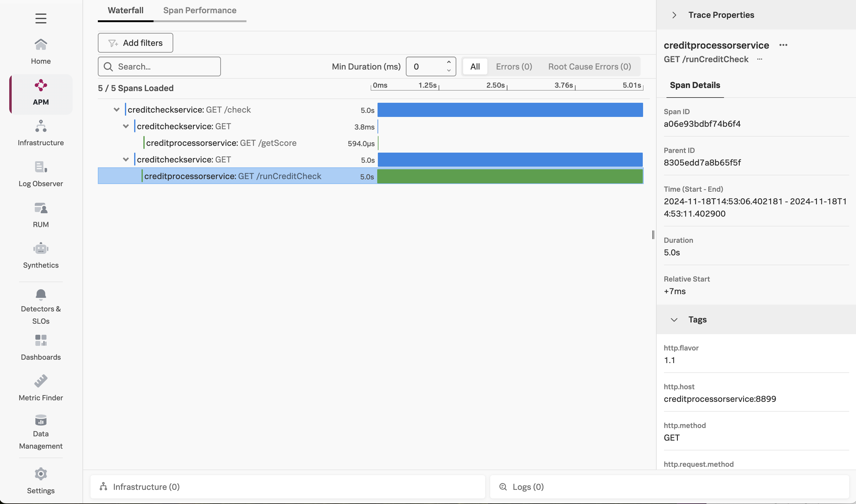Open Log Observer icon
The height and width of the screenshot is (504, 856).
coord(41,167)
